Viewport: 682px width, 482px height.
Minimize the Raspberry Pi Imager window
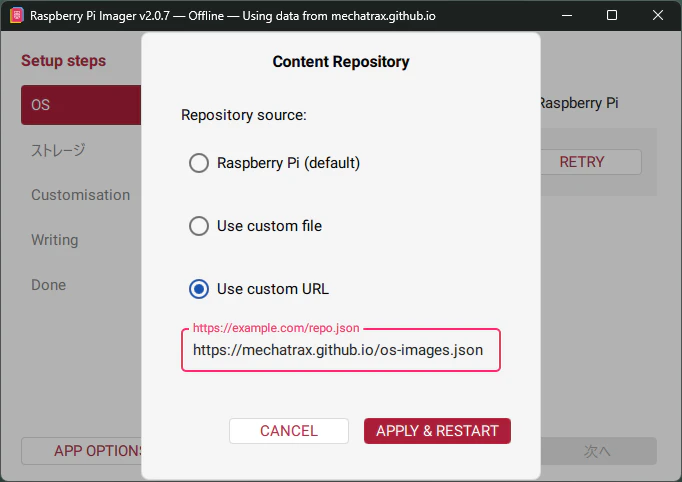(x=567, y=16)
